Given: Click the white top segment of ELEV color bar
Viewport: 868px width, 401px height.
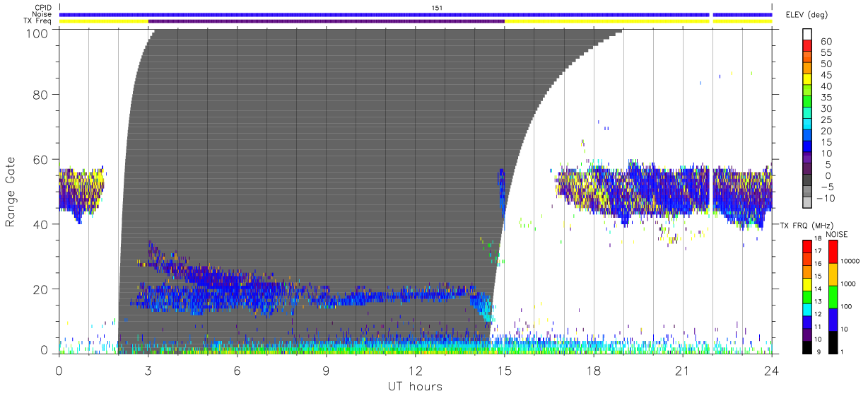Looking at the screenshot, I should click(807, 35).
